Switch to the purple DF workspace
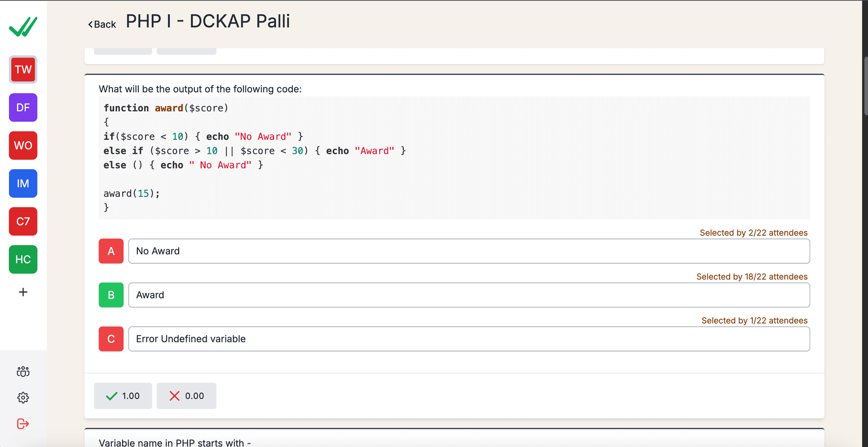The image size is (868, 447). tap(23, 108)
